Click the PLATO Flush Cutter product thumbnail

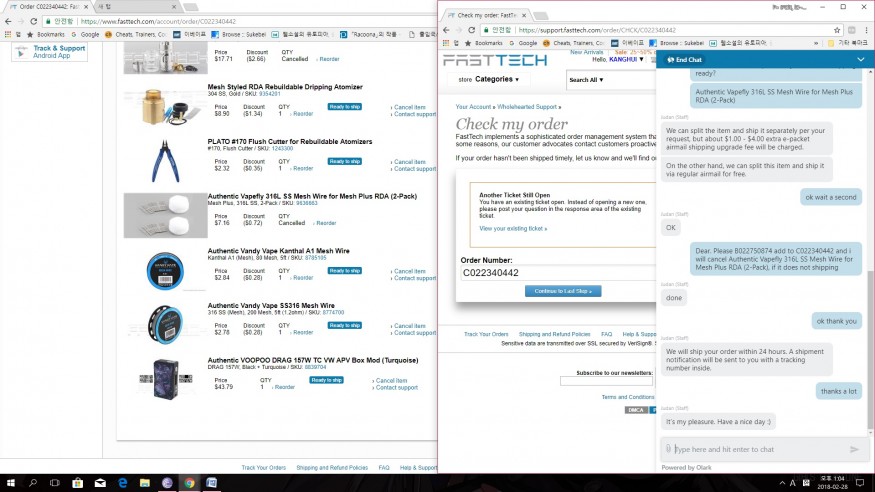(165, 160)
